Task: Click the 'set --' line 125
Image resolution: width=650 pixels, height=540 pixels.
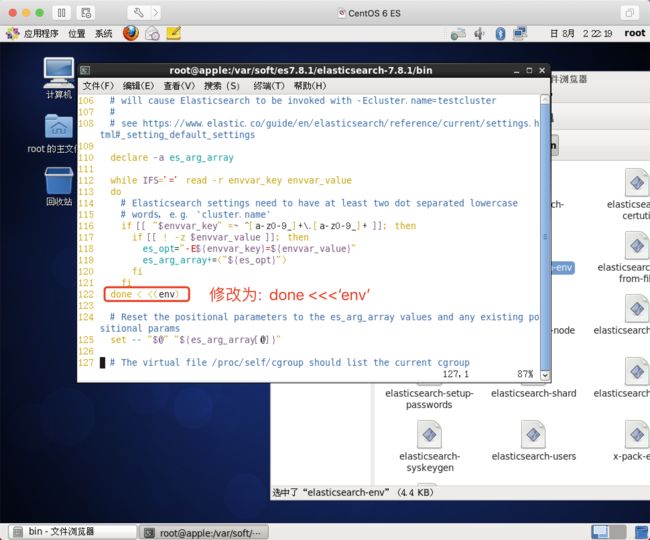Action: pos(196,340)
